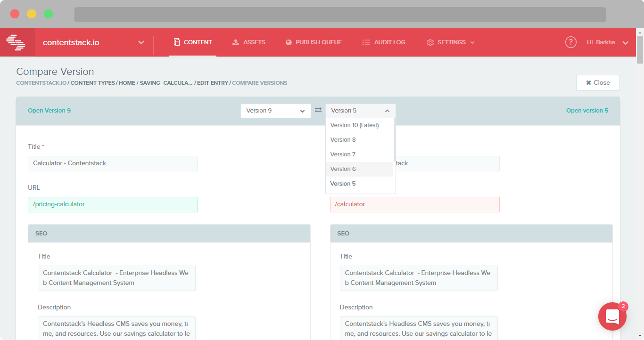Click the page vertical scrollbar
The image size is (644, 340).
coord(640,49)
